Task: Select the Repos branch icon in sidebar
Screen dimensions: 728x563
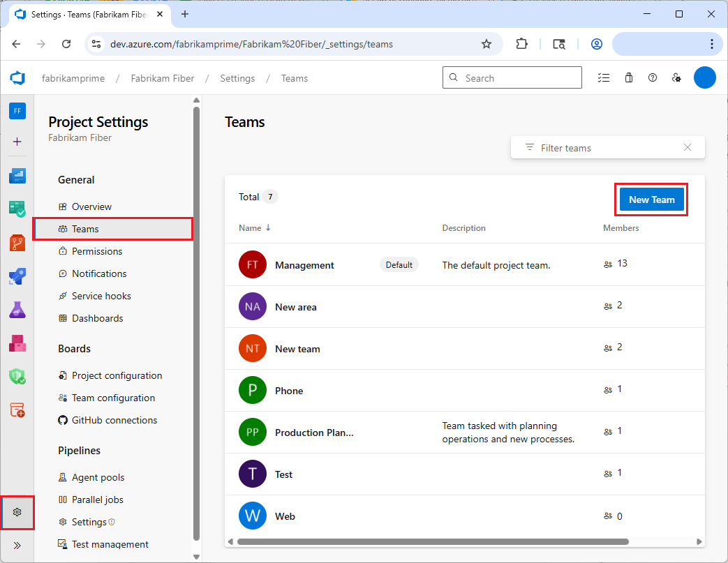Action: click(17, 243)
